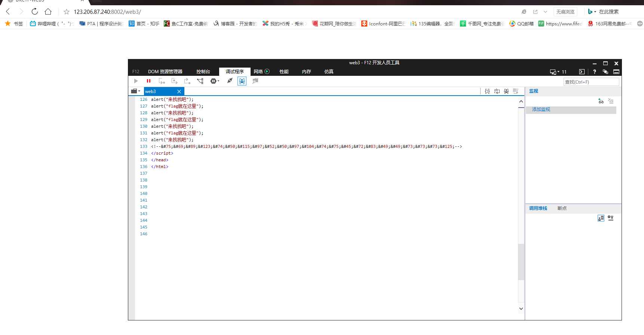Open the exception behavior octagon dropdown
This screenshot has width=644, height=335.
[215, 81]
